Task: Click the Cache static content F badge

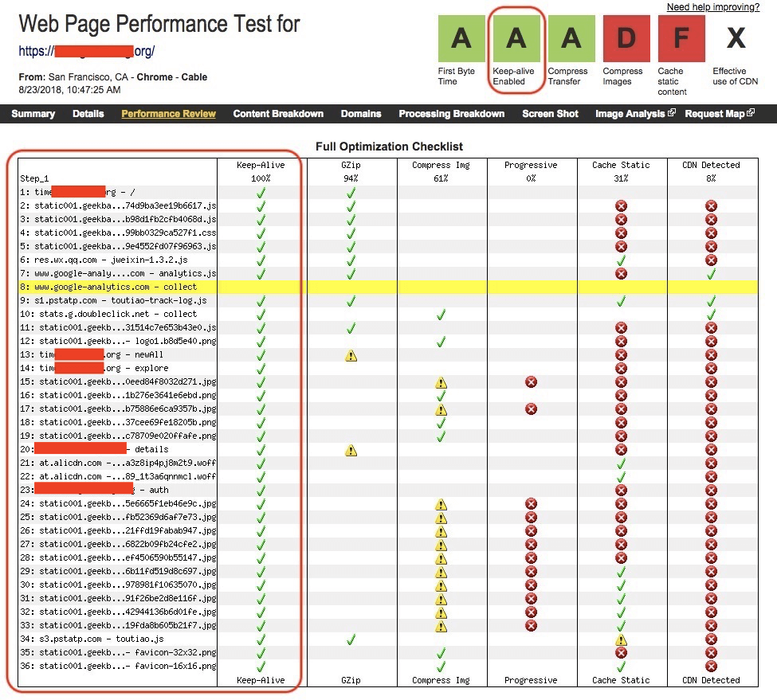Action: 681,38
